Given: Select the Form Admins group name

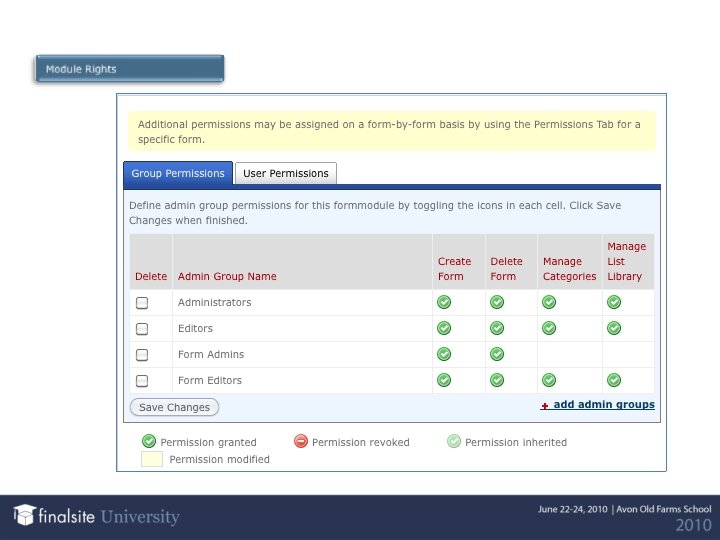Looking at the screenshot, I should pyautogui.click(x=211, y=354).
